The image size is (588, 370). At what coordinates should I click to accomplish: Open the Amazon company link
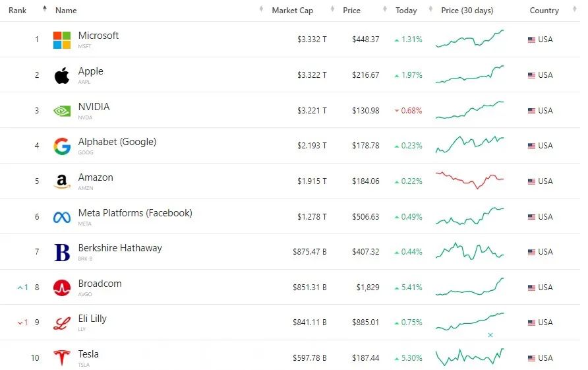[95, 177]
